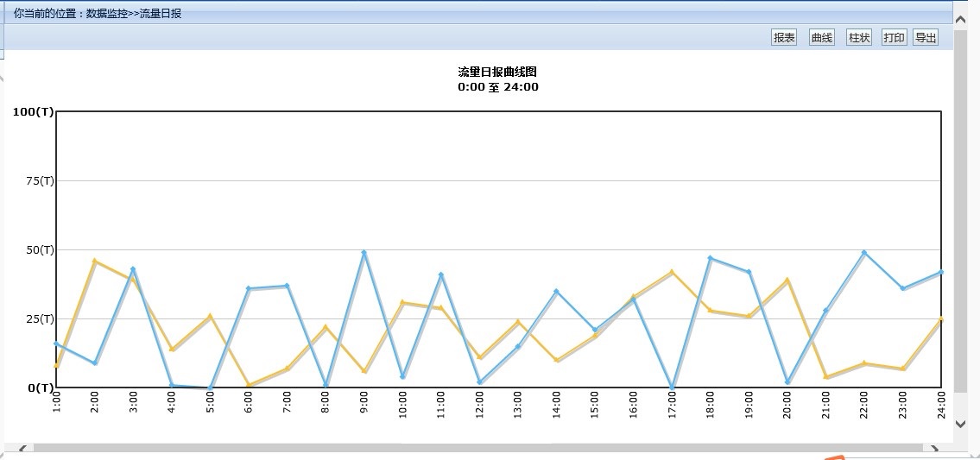Select the blue data point at 18:00

(x=710, y=258)
